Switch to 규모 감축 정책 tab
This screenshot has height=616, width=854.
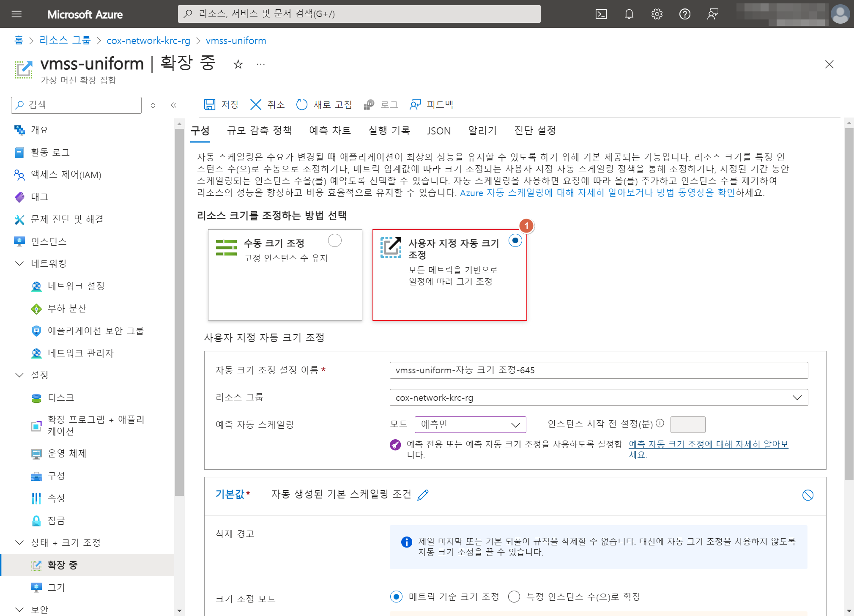(x=259, y=131)
